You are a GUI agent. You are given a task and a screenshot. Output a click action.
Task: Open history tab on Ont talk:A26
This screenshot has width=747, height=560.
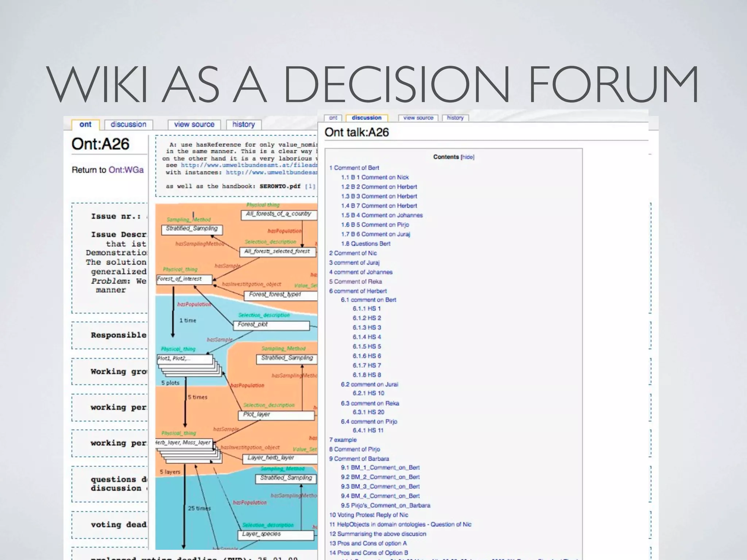tap(455, 118)
